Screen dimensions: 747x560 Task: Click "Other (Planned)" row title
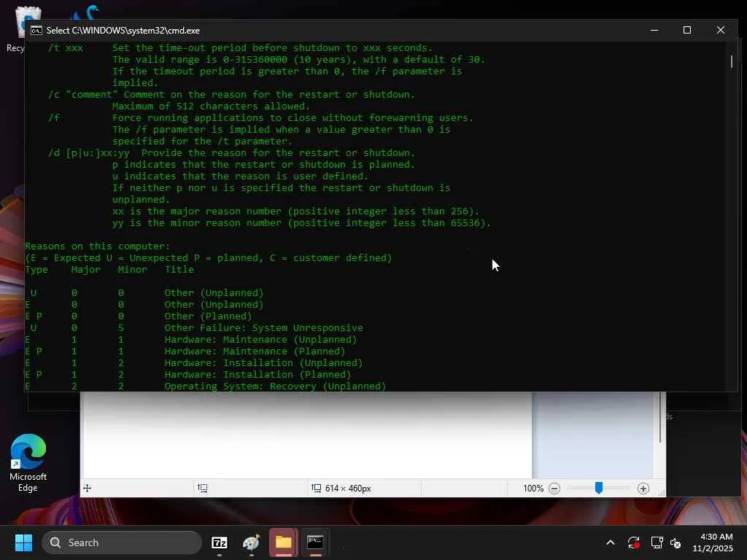[x=208, y=316]
